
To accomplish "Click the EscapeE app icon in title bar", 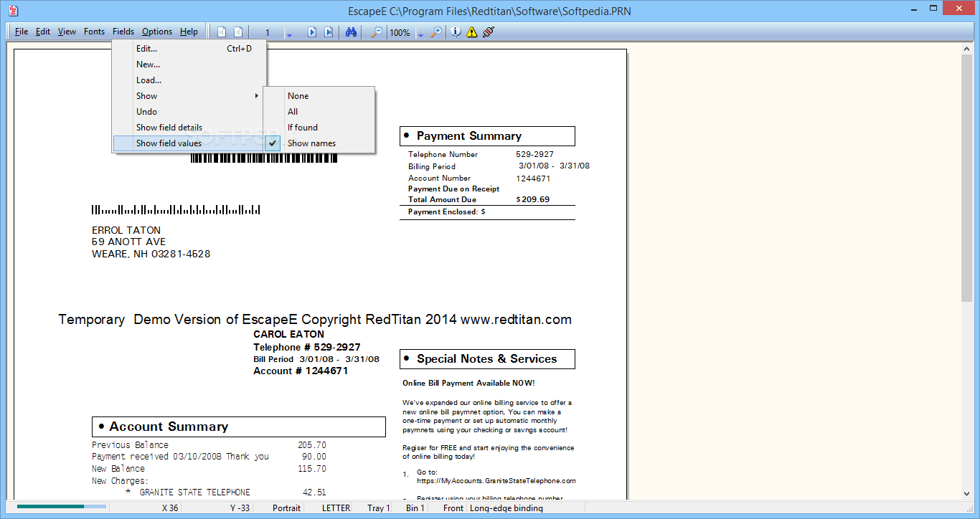I will pos(13,11).
